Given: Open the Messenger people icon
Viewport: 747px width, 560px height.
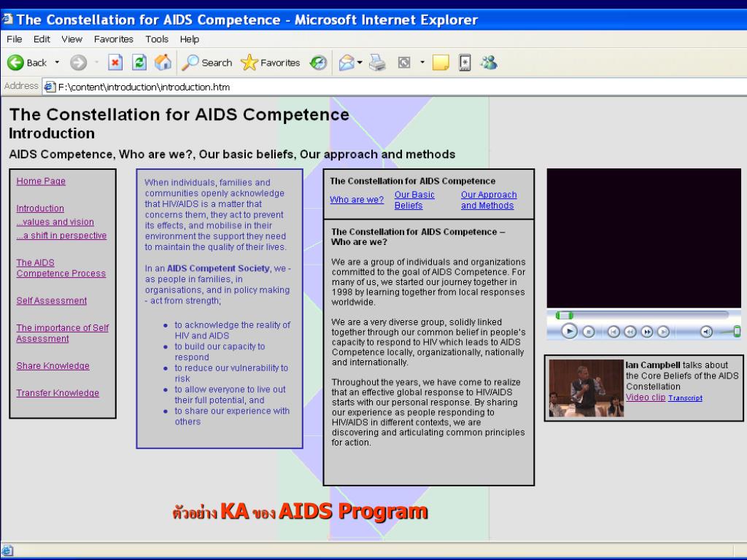Looking at the screenshot, I should [x=489, y=63].
